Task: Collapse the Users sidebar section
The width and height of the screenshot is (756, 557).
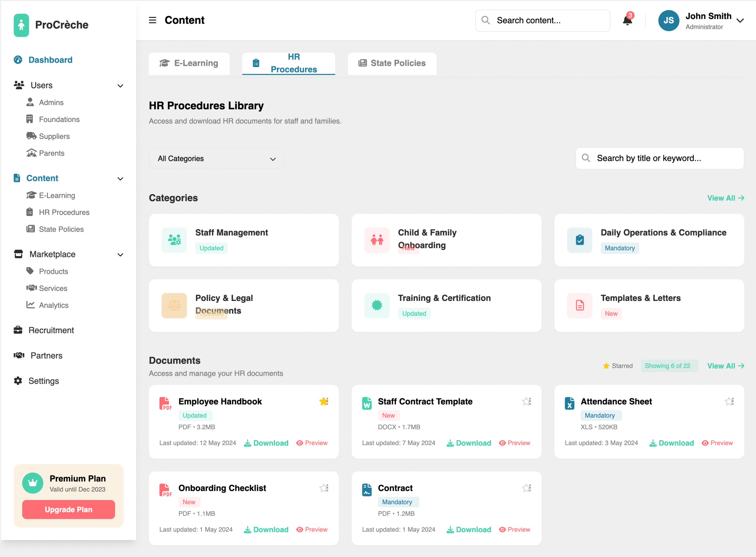Action: pos(120,86)
